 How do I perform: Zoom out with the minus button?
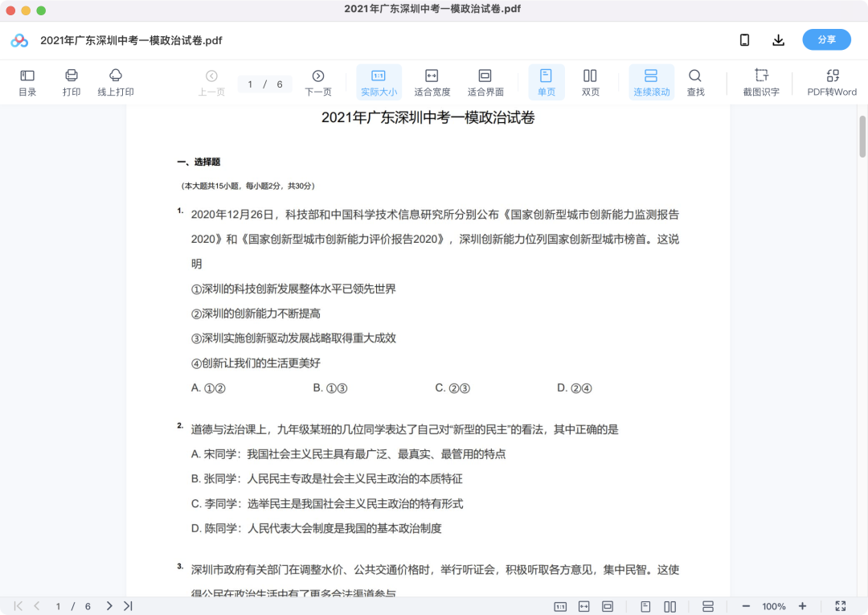[x=746, y=606]
